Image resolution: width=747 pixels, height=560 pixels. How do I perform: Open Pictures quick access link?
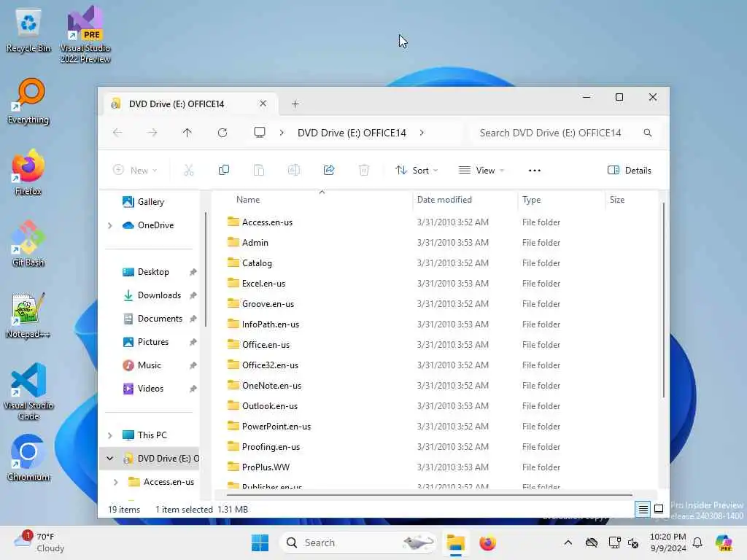pos(153,342)
